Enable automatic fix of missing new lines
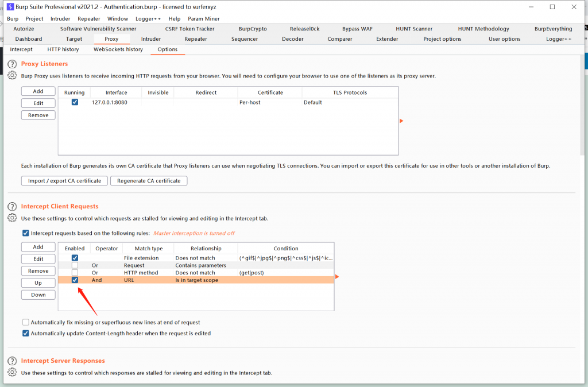Image resolution: width=588 pixels, height=387 pixels. (25, 322)
